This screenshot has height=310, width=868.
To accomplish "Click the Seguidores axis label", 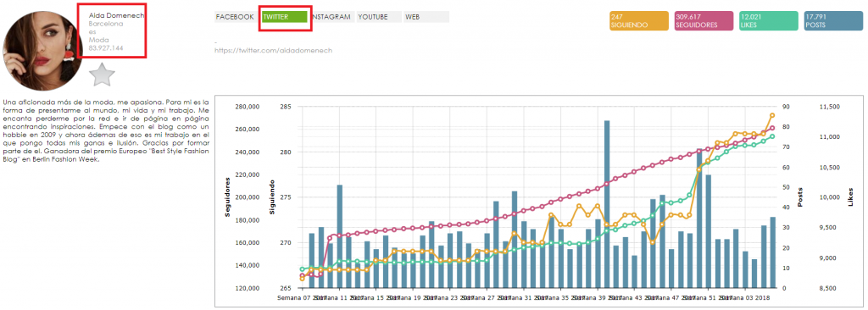I will coord(227,197).
